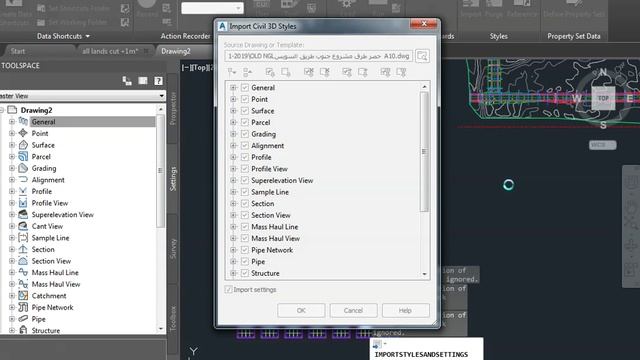640x360 pixels.
Task: Click the Styles ribbon panel title
Action: pos(499,36)
